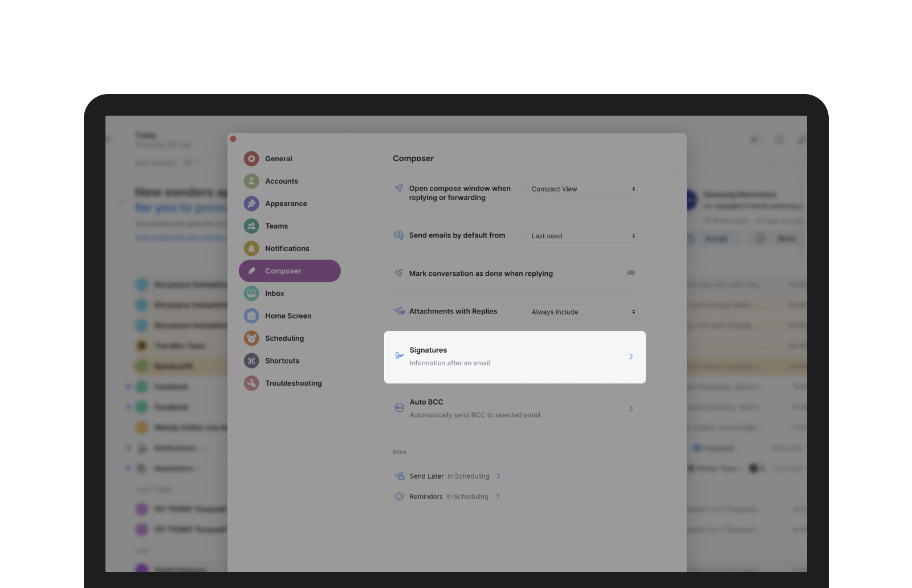This screenshot has height=588, width=912.
Task: Select the Notifications bell icon
Action: click(x=251, y=248)
